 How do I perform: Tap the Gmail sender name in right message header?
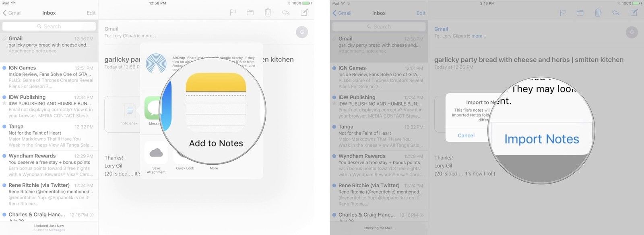click(x=441, y=29)
